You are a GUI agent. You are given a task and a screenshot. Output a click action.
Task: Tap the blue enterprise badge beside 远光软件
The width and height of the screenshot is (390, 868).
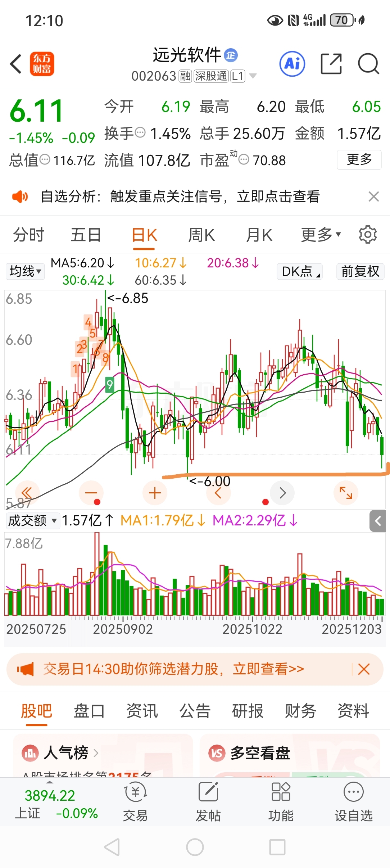click(x=231, y=55)
